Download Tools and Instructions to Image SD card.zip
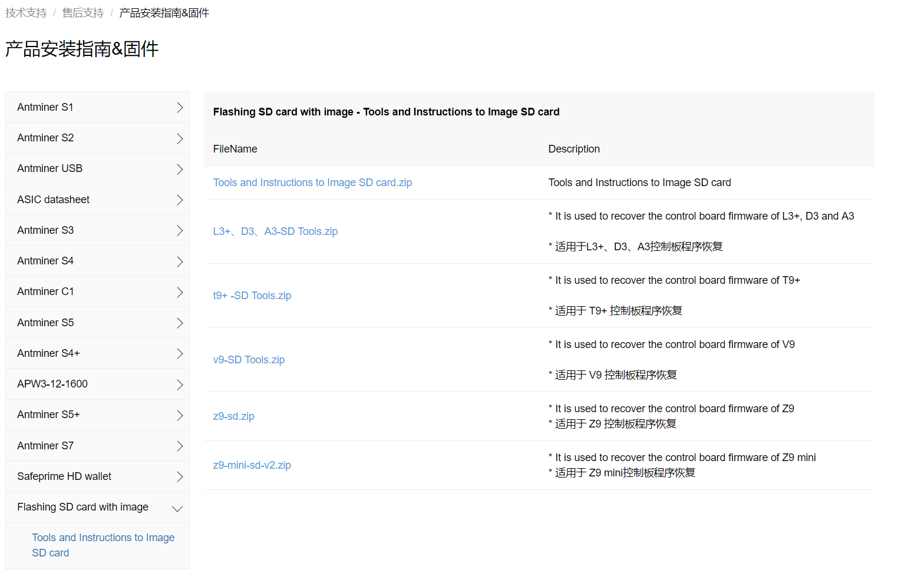924x570 pixels. pyautogui.click(x=312, y=182)
